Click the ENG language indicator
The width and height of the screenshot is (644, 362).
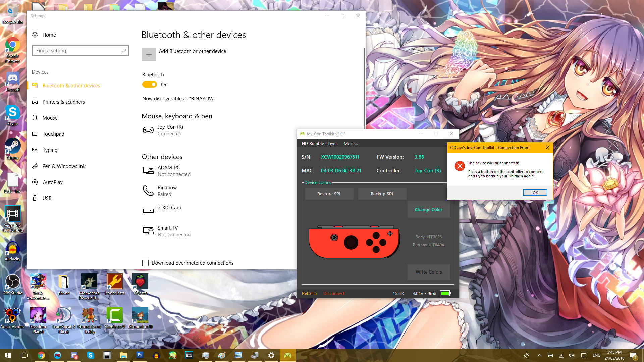click(x=596, y=355)
